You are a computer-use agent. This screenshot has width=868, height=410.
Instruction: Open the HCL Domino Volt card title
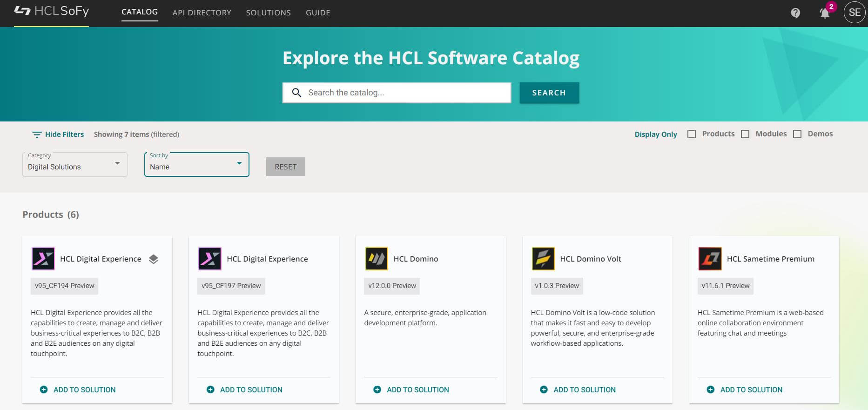coord(591,259)
